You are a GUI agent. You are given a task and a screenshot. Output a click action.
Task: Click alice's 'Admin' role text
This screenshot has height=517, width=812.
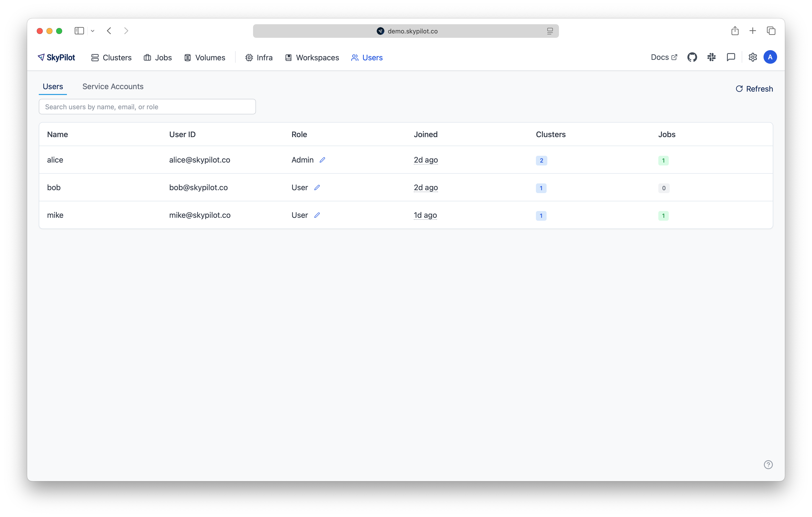[x=303, y=160]
